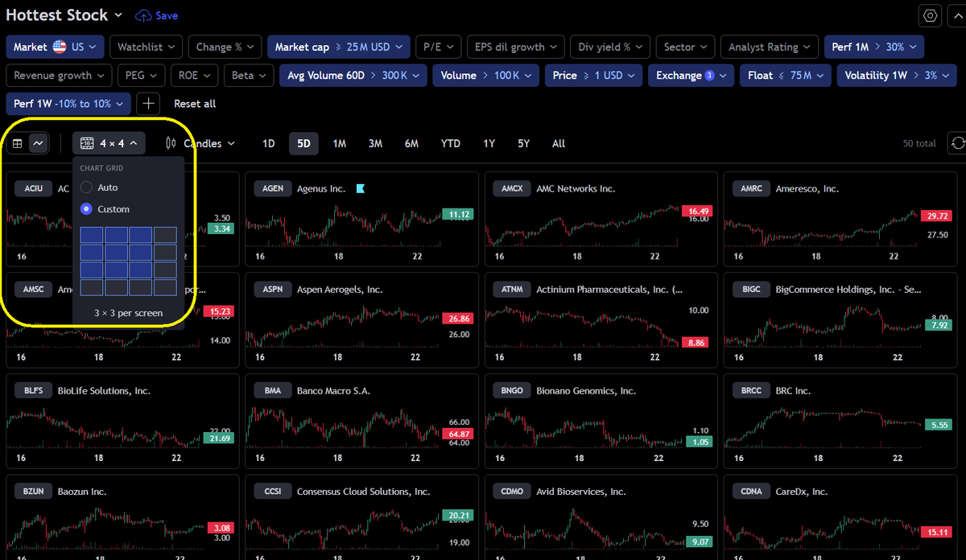Open the Beta filter dropdown
Image resolution: width=966 pixels, height=560 pixels.
249,76
